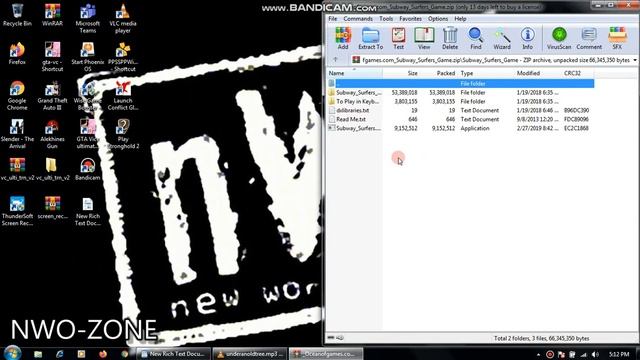The height and width of the screenshot is (360, 640).
Task: Select Firefox desktop icon
Action: [17, 53]
